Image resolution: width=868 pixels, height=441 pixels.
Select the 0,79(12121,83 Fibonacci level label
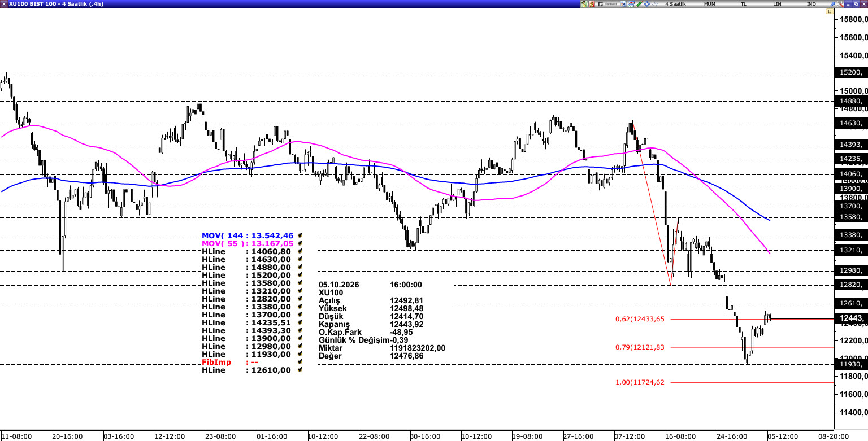coord(640,347)
